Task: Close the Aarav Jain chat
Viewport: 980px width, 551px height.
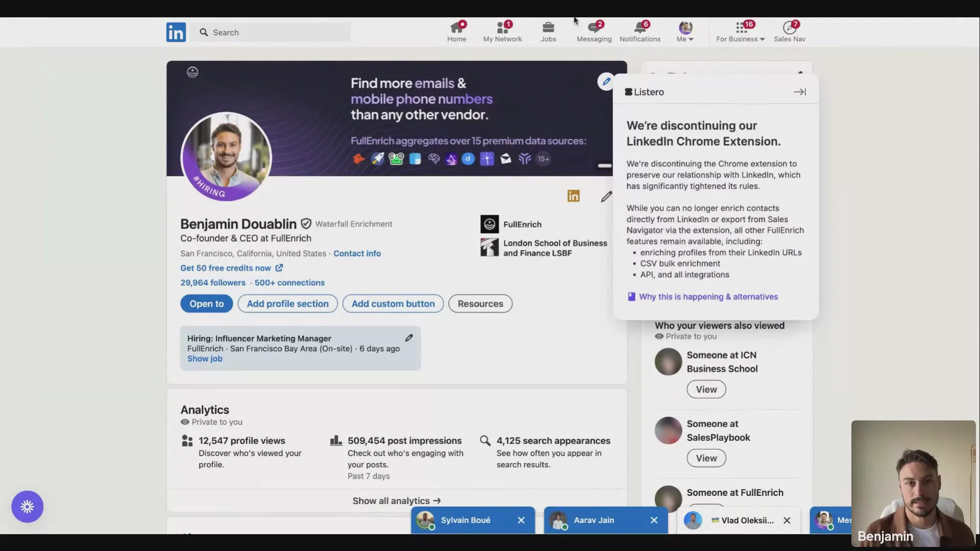Action: click(654, 520)
